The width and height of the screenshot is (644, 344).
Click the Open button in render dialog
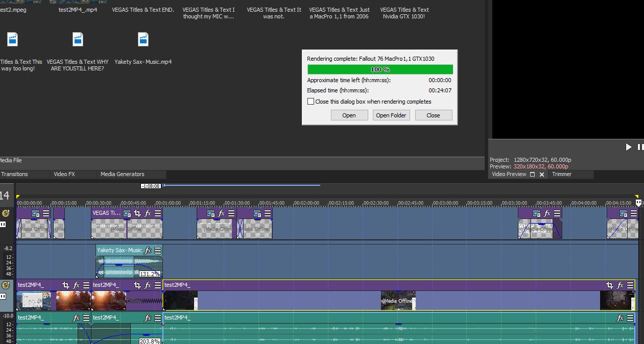point(349,115)
